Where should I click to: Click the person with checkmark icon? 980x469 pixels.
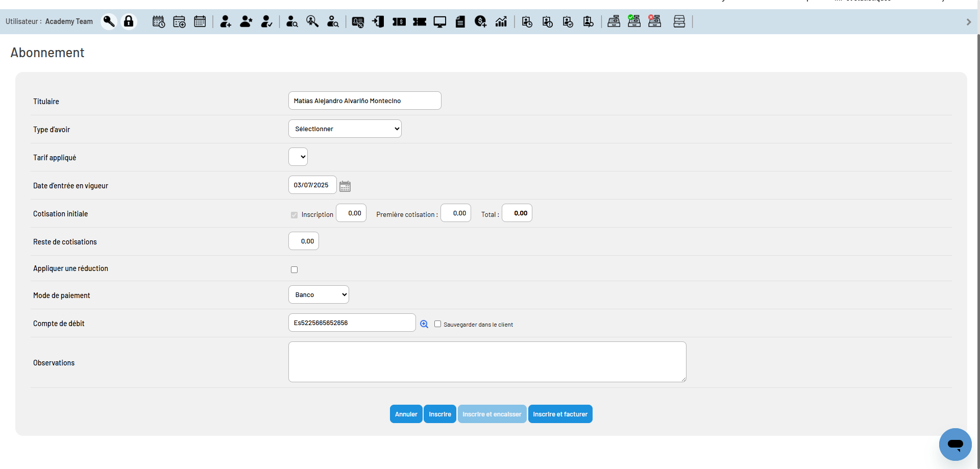click(266, 21)
